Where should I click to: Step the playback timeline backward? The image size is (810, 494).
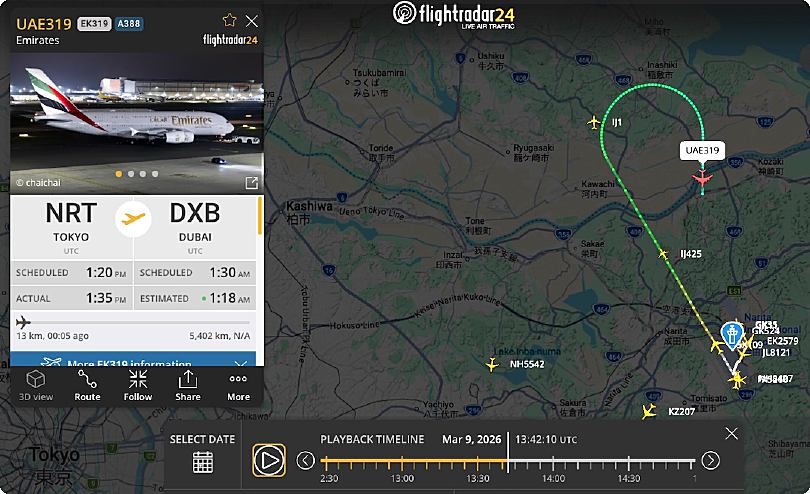[x=305, y=460]
